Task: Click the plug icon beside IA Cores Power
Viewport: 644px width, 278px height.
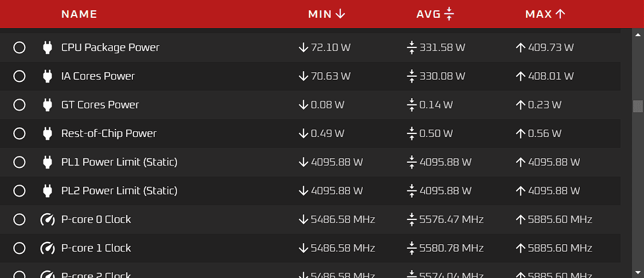Action: pos(48,76)
